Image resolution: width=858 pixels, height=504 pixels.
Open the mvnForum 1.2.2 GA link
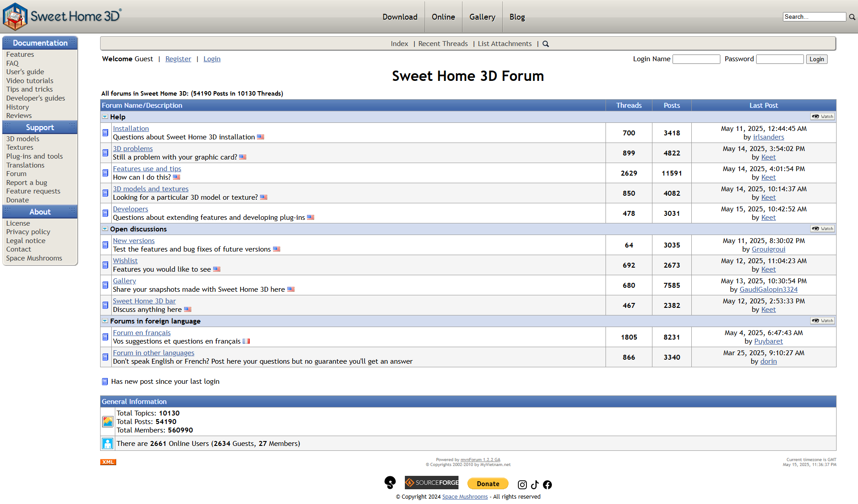[480, 460]
